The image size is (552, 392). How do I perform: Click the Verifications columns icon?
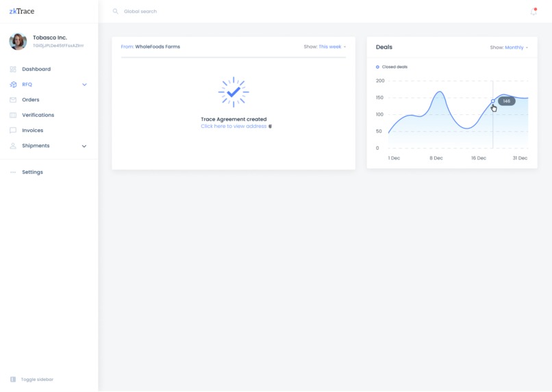point(13,115)
